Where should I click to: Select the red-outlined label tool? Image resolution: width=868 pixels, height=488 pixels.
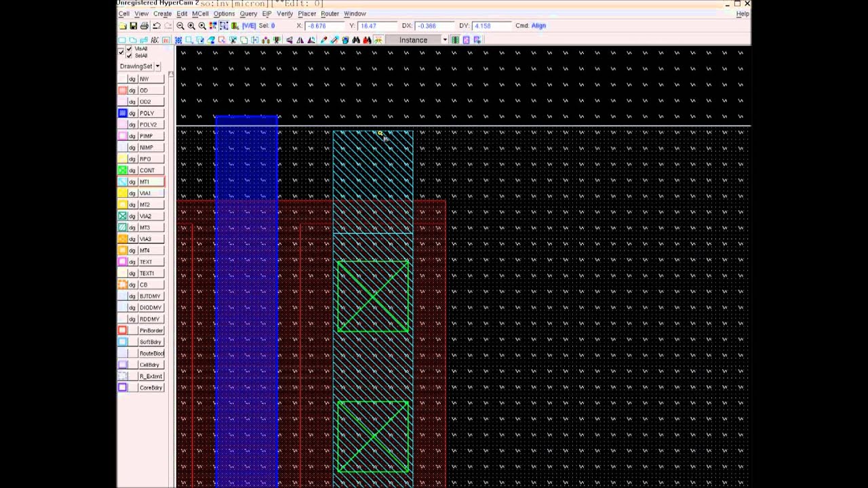[x=166, y=40]
